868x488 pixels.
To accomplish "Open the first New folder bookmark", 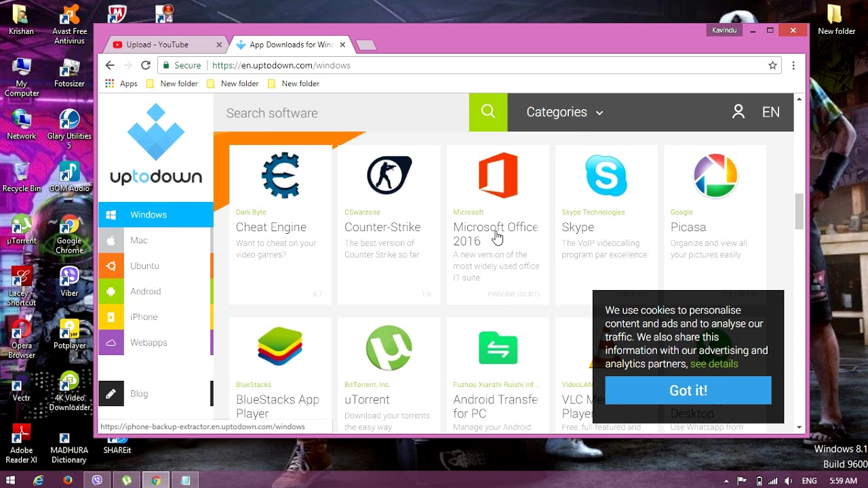I will pos(172,83).
